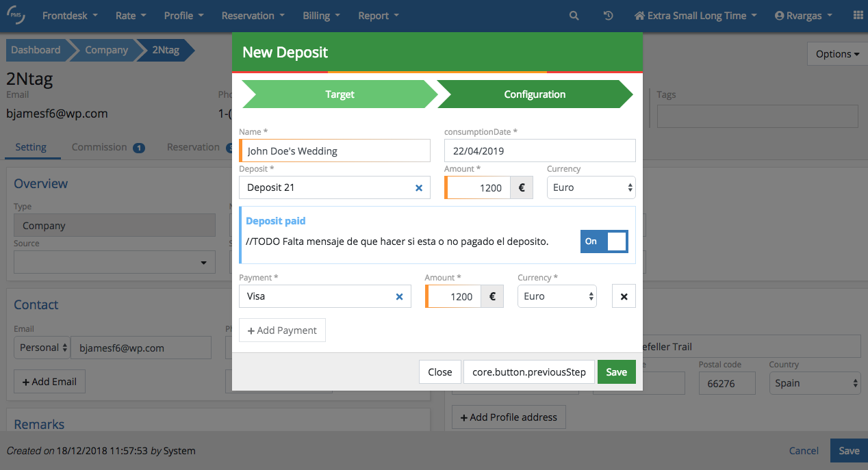Save the new deposit
868x470 pixels.
pos(616,372)
